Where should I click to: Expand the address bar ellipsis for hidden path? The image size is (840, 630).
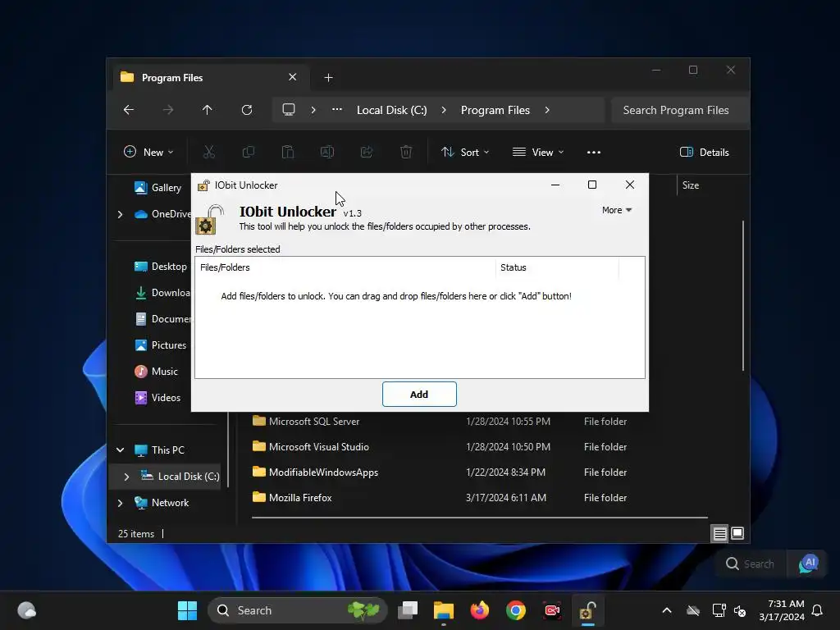click(337, 109)
